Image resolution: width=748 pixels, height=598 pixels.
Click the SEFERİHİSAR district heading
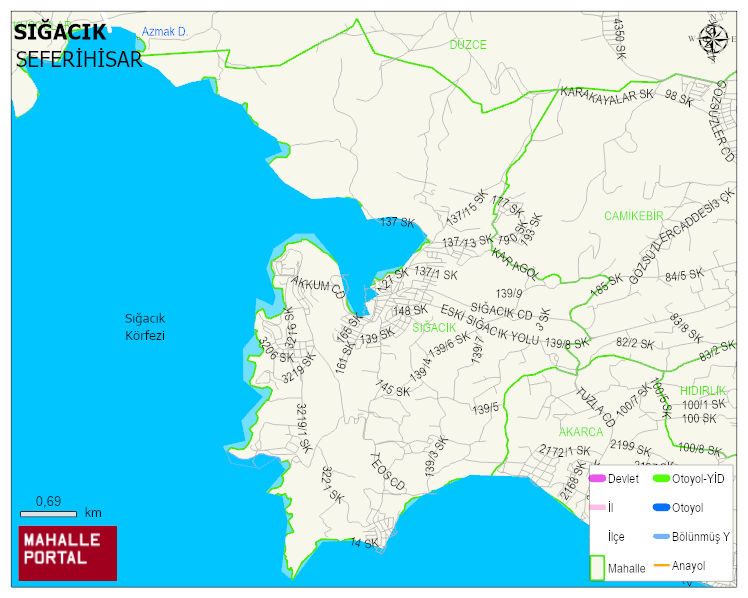79,60
